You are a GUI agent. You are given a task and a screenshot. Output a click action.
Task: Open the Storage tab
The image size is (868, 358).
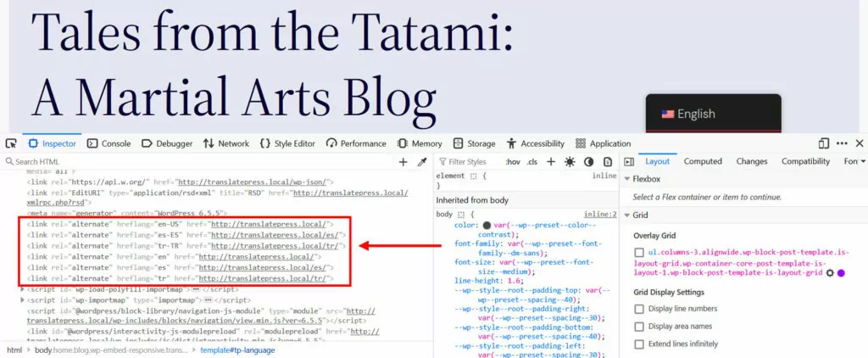coord(475,143)
